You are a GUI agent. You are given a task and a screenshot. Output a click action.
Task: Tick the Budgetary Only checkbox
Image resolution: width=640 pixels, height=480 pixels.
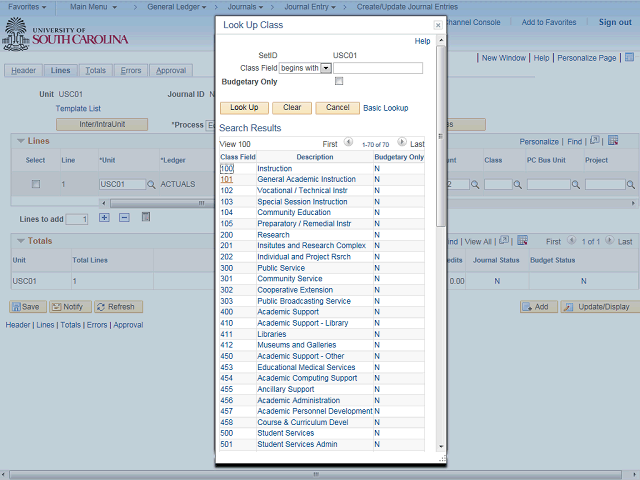[x=339, y=81]
